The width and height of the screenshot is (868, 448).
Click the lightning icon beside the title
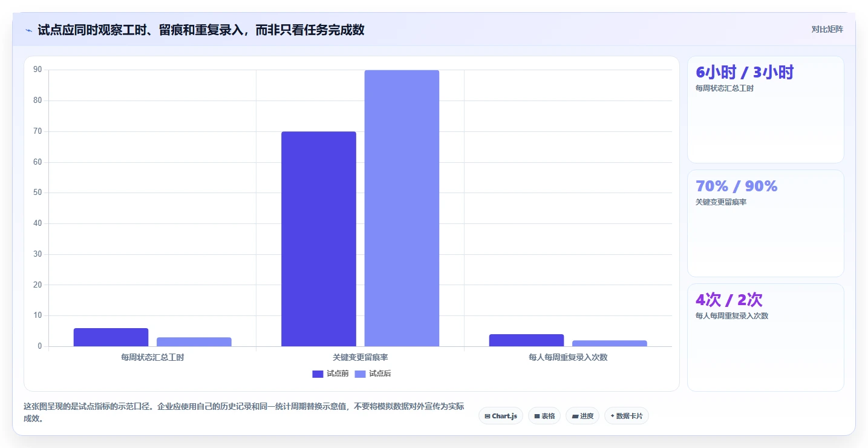tap(28, 30)
